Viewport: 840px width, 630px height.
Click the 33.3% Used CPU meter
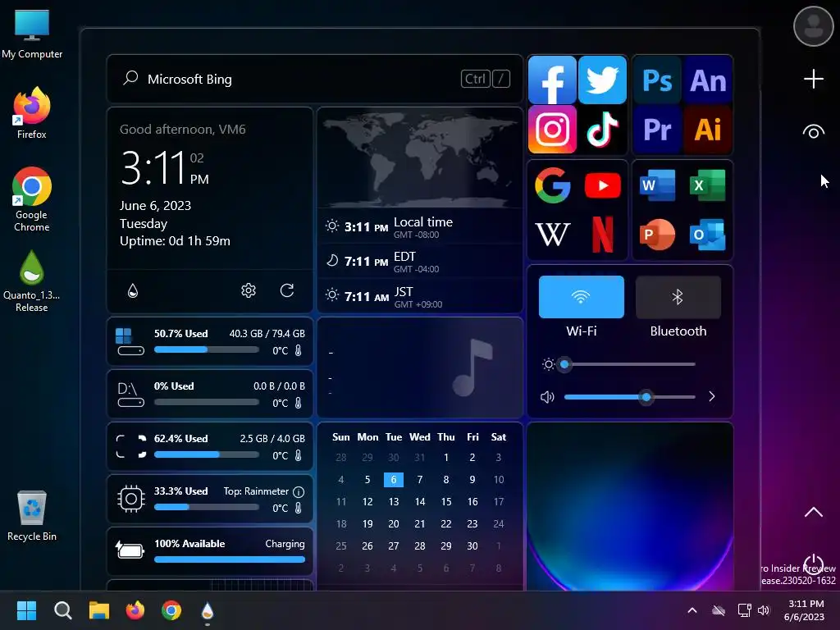pos(209,500)
